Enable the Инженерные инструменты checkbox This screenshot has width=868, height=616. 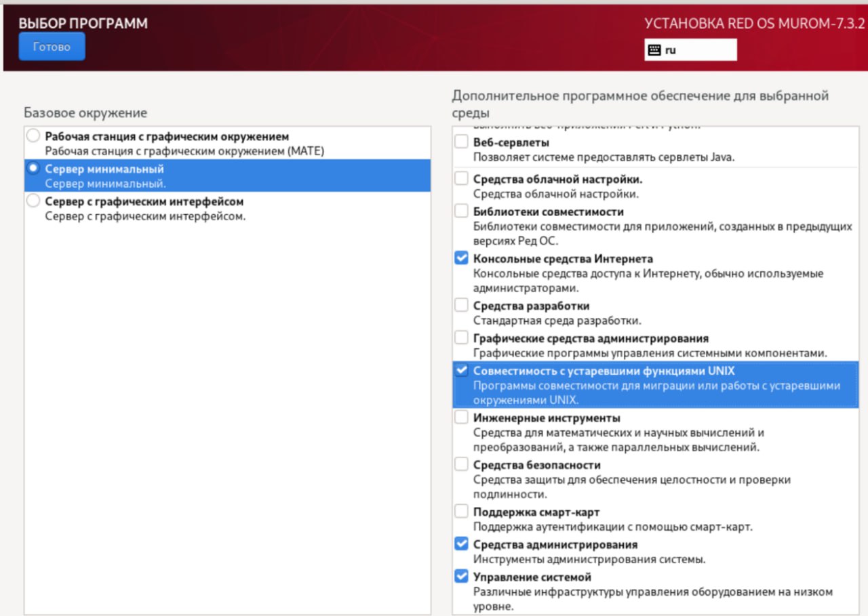[461, 417]
